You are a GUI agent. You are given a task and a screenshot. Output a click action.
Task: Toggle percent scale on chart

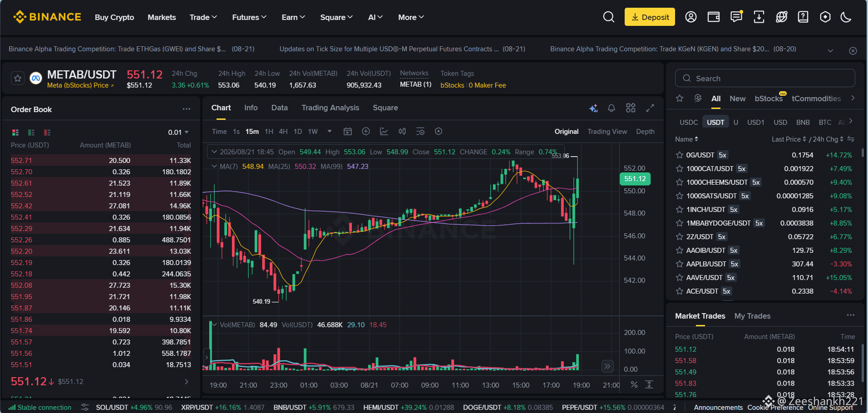coord(634,385)
